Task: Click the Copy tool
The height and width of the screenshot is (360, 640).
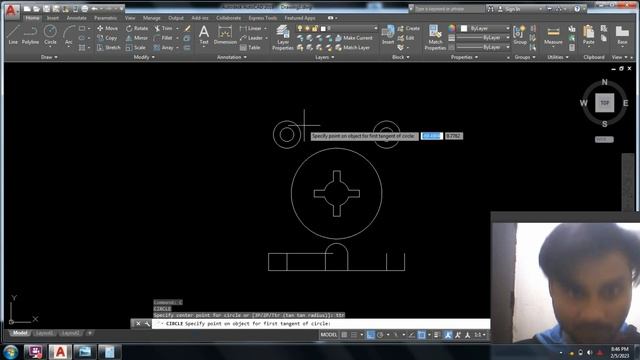Action: coord(107,38)
